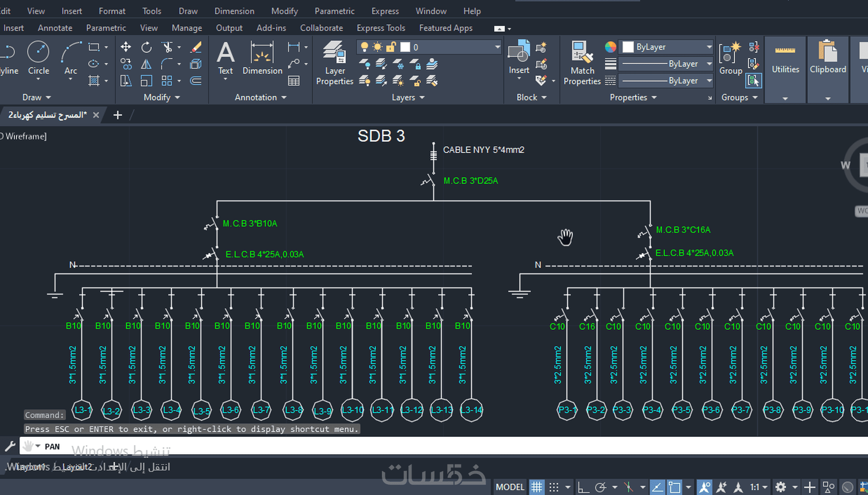Open the Dimension menu

coord(234,11)
